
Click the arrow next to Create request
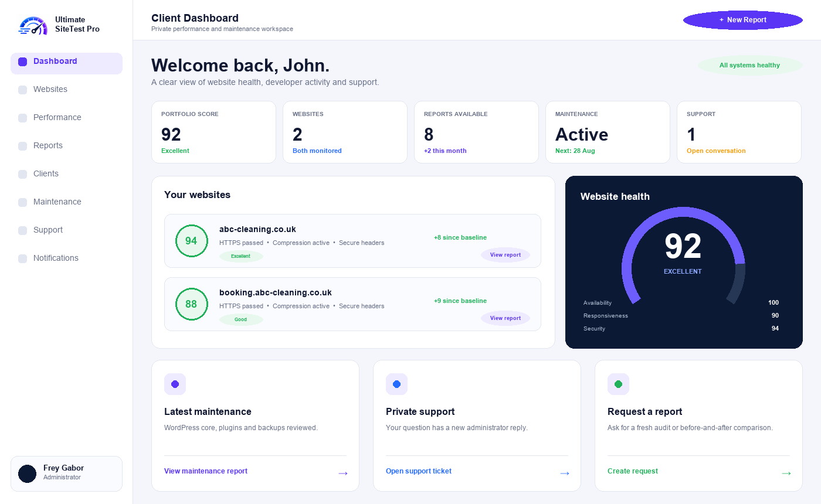pos(786,473)
